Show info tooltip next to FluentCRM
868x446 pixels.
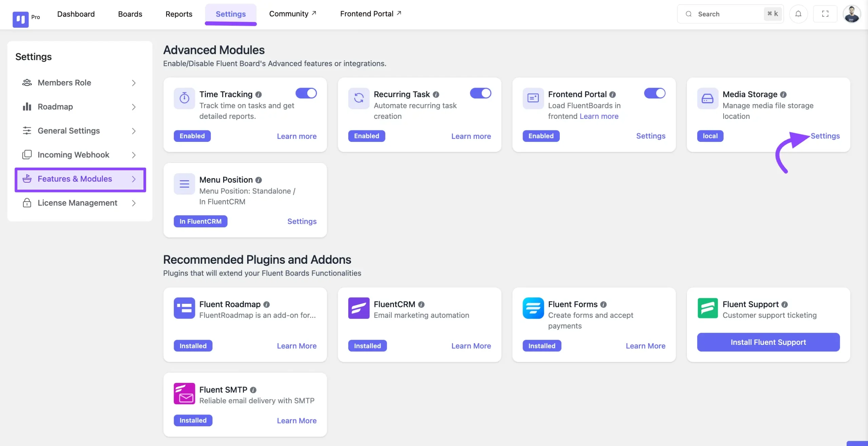pos(421,304)
